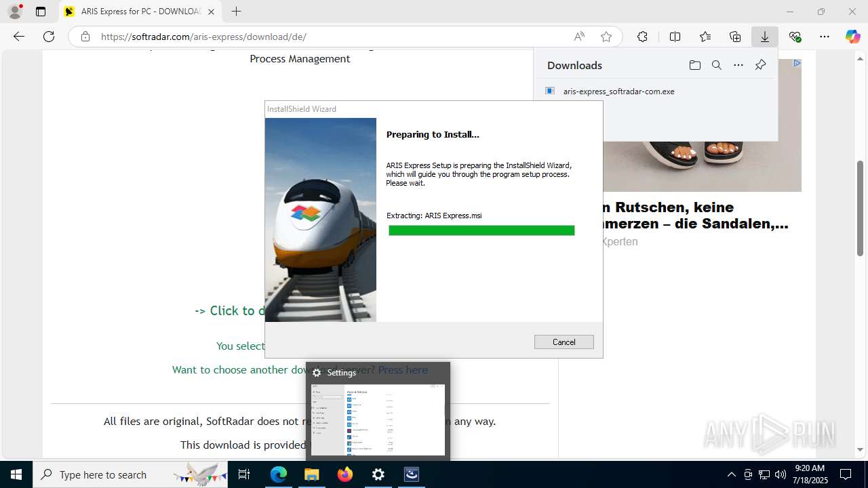
Task: View site information lock icon
Action: pos(85,37)
